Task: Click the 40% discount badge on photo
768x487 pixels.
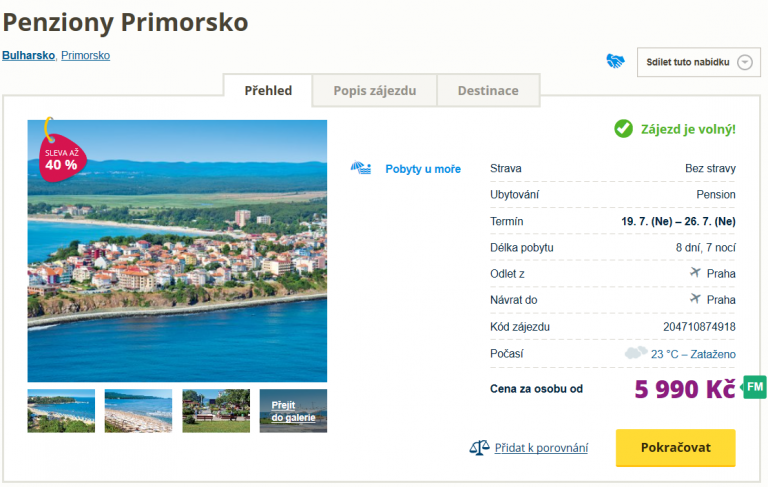Action: click(60, 156)
